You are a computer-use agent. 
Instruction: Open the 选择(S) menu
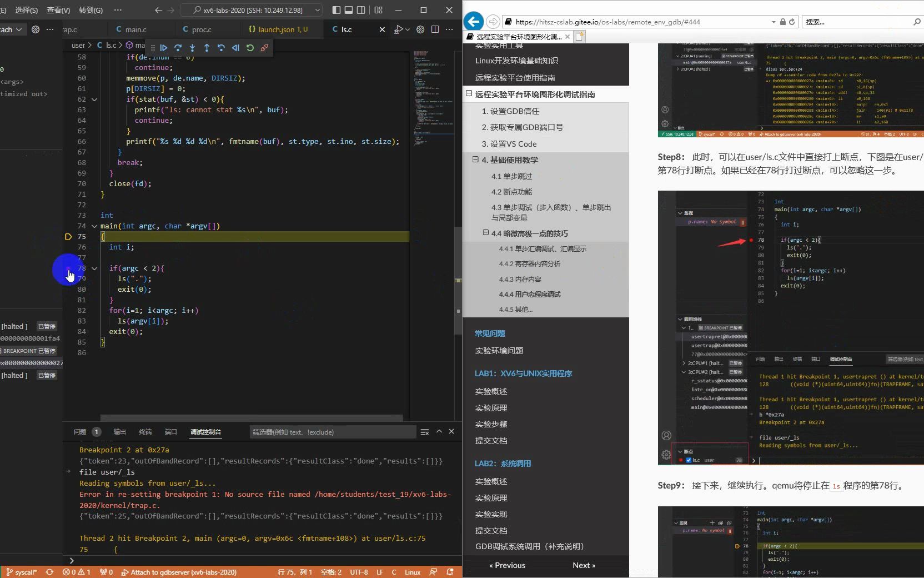click(x=26, y=10)
